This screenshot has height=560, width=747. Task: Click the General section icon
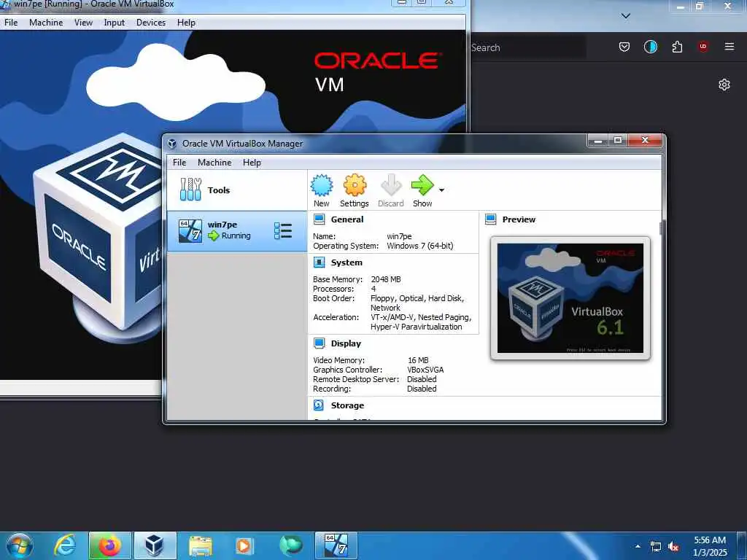click(x=320, y=219)
